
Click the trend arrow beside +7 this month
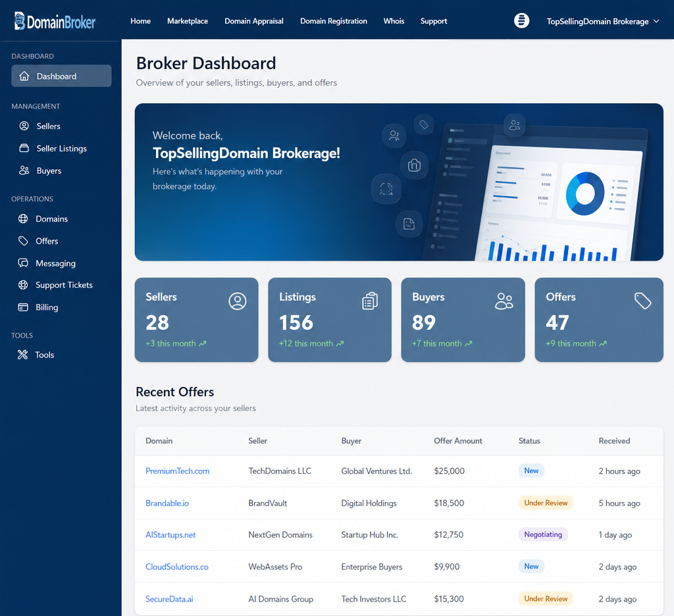[x=469, y=344]
